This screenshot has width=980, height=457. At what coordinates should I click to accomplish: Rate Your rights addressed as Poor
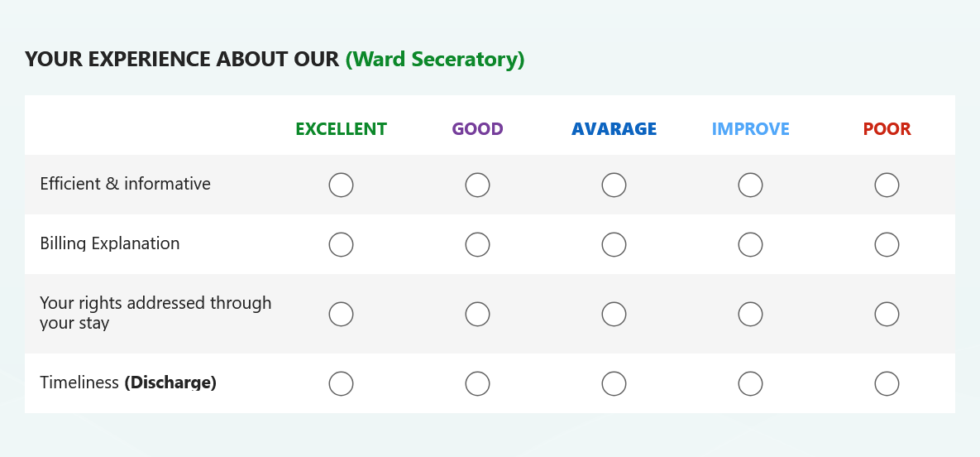(x=887, y=315)
